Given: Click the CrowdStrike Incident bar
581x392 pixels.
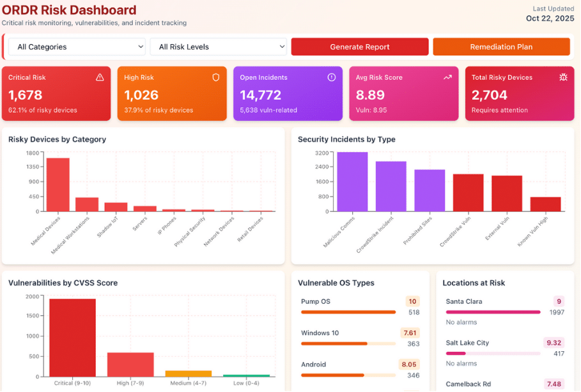Looking at the screenshot, I should 391,186.
